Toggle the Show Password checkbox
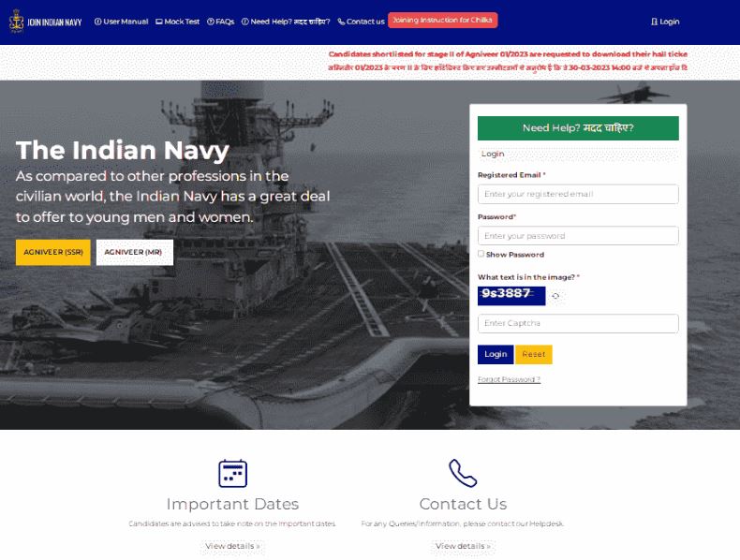 click(x=481, y=254)
